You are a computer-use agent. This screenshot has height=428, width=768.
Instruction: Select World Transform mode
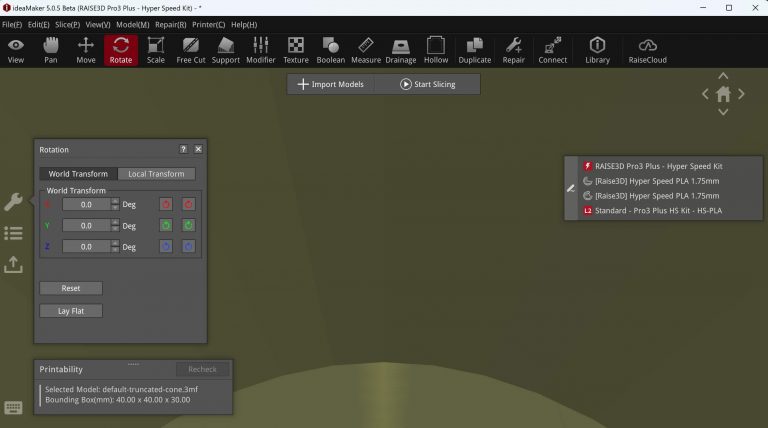tap(78, 174)
